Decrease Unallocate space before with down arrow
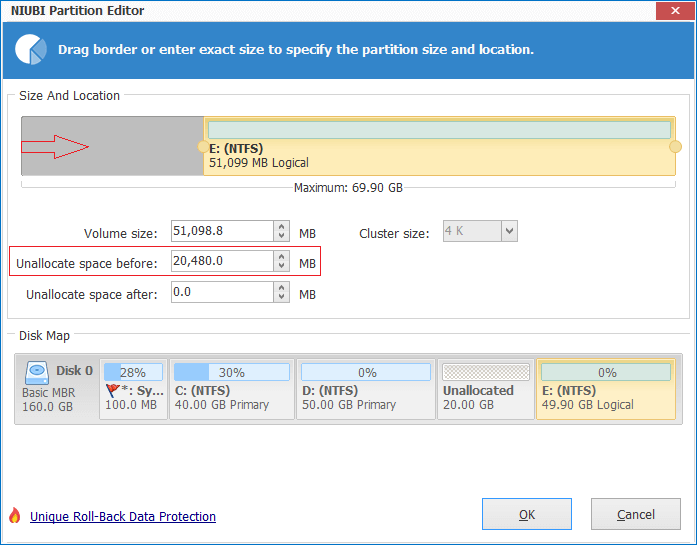Image resolution: width=697 pixels, height=545 pixels. (282, 267)
